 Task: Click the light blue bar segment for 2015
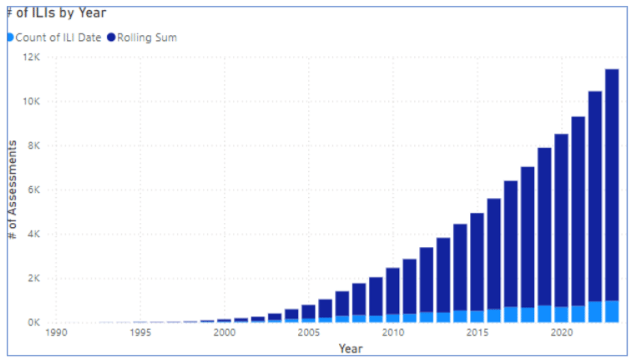477,316
